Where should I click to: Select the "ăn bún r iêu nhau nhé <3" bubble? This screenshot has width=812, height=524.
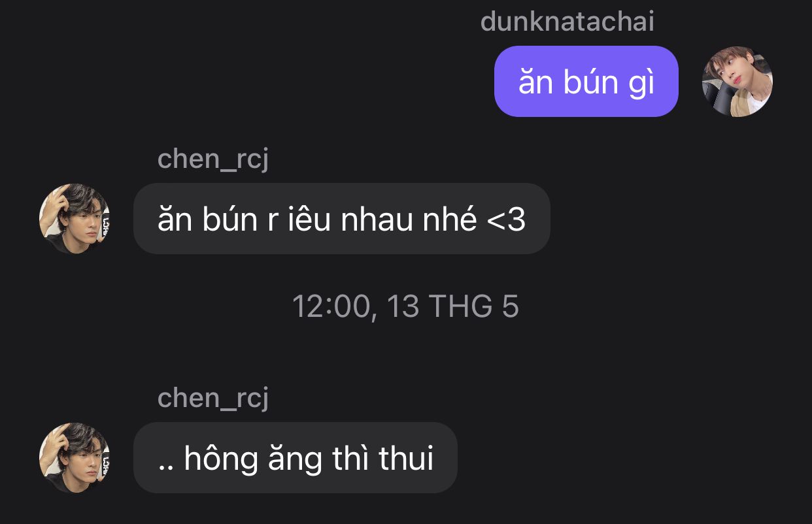[342, 219]
